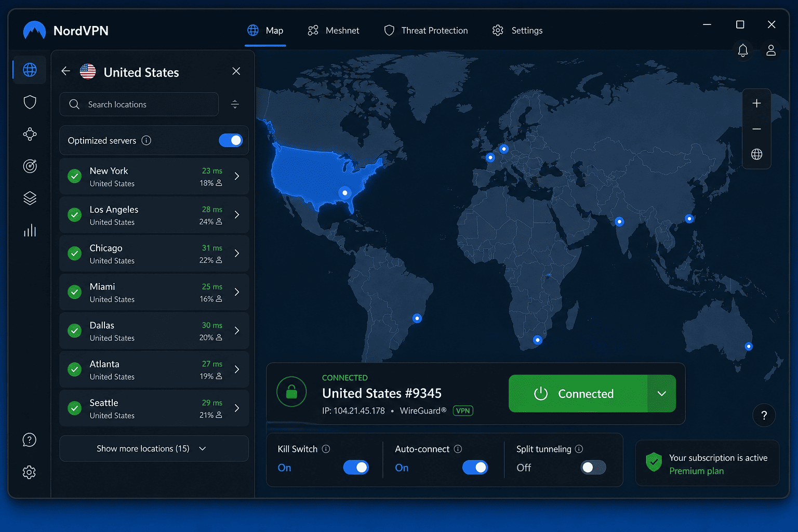Switch to the Map tab
Image resolution: width=798 pixels, height=532 pixels.
point(265,31)
